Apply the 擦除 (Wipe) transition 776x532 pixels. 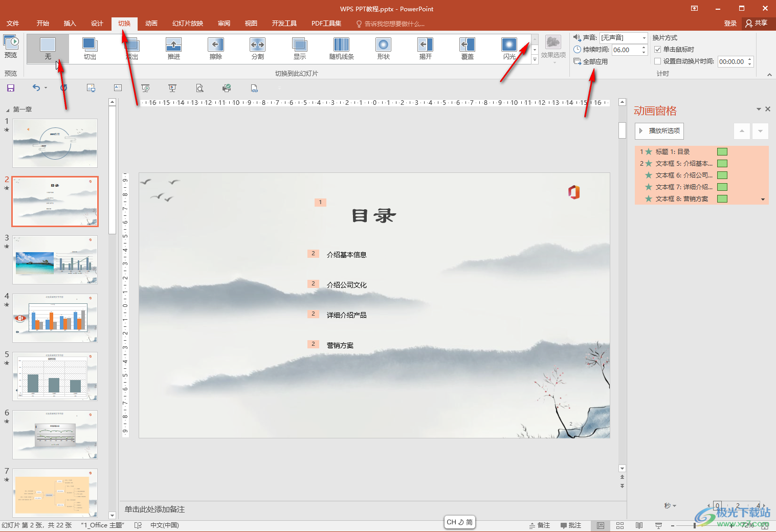[x=216, y=49]
